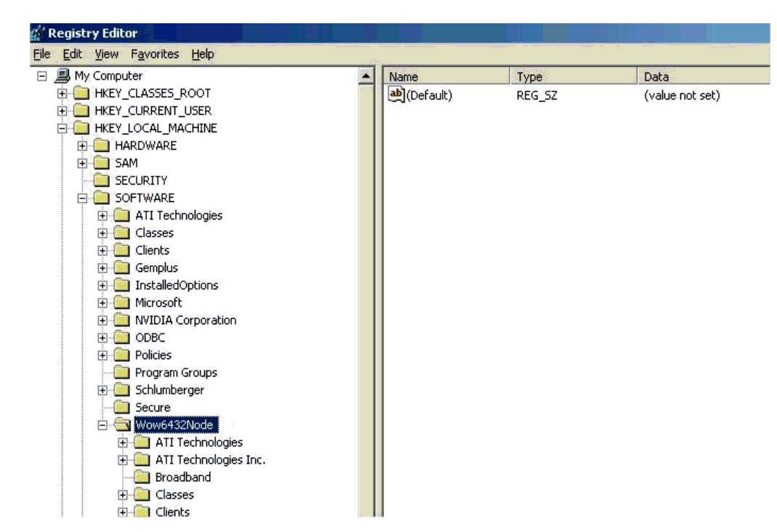
Task: Select the Program Groups folder icon
Action: pos(124,373)
